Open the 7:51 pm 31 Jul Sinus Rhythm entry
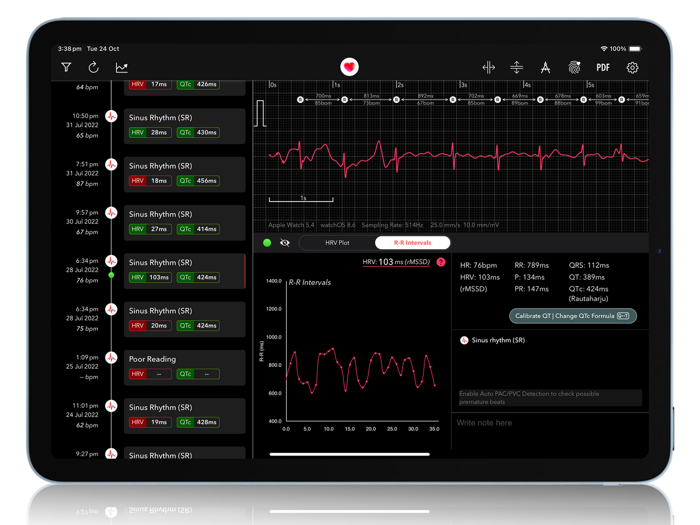700x525 pixels. pos(184,174)
